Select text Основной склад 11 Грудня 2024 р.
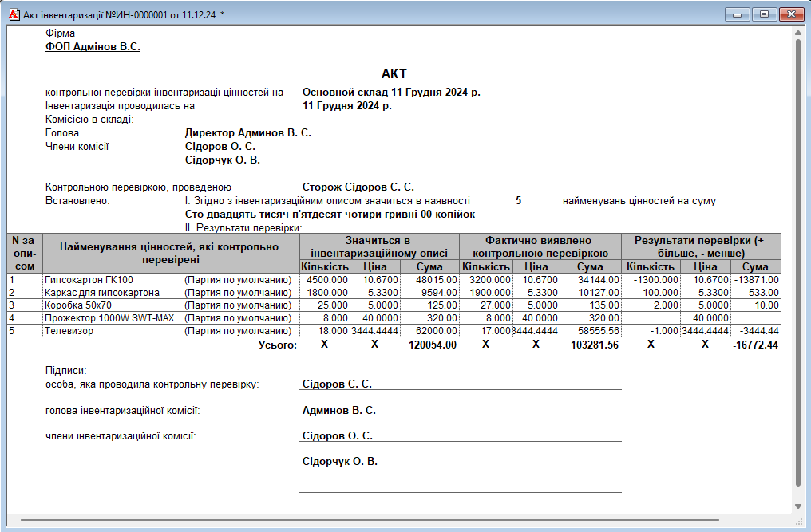The height and width of the screenshot is (532, 811). pos(391,92)
